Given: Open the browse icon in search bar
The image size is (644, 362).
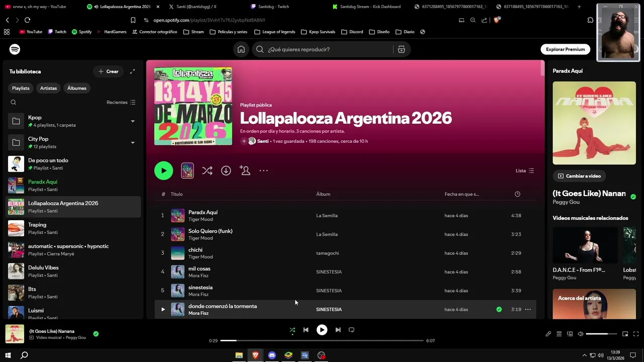Looking at the screenshot, I should point(401,49).
